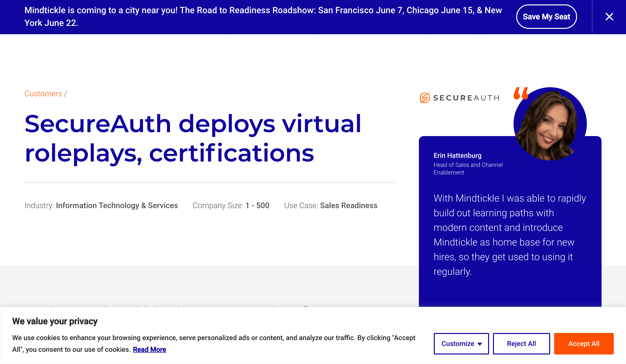The image size is (626, 364).
Task: Click the Customize dropdown arrow
Action: tap(480, 344)
